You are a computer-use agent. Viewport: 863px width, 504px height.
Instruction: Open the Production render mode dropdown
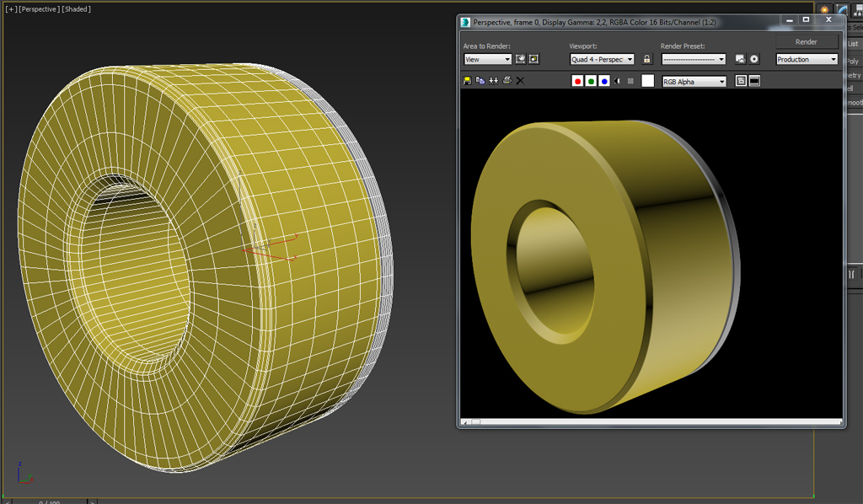tap(807, 59)
